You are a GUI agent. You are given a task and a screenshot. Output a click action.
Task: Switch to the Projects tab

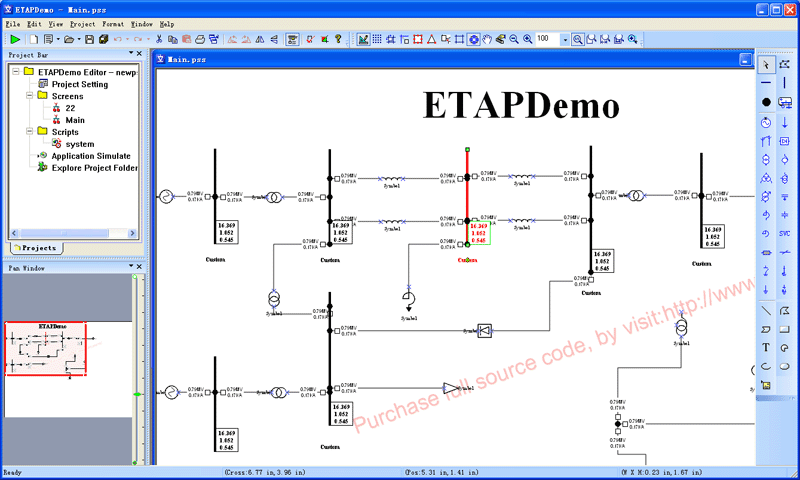coord(35,247)
